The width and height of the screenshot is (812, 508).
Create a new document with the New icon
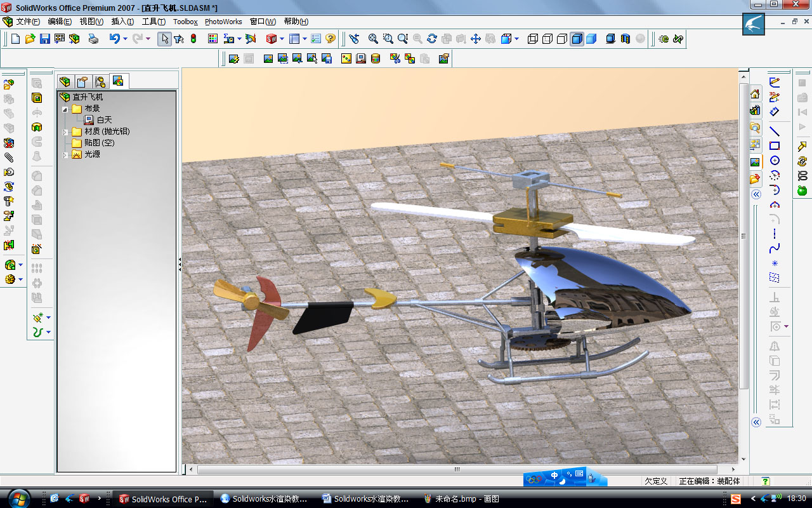point(16,39)
